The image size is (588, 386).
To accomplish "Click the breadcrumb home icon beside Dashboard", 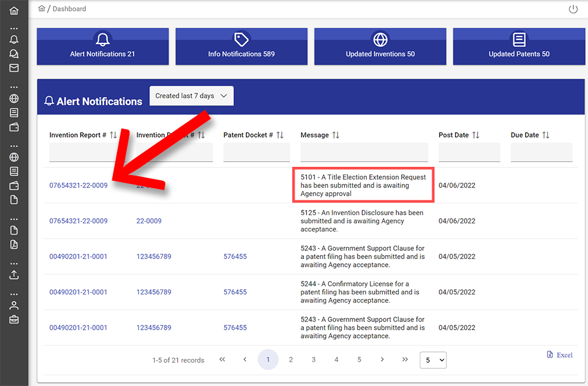I will (x=42, y=8).
